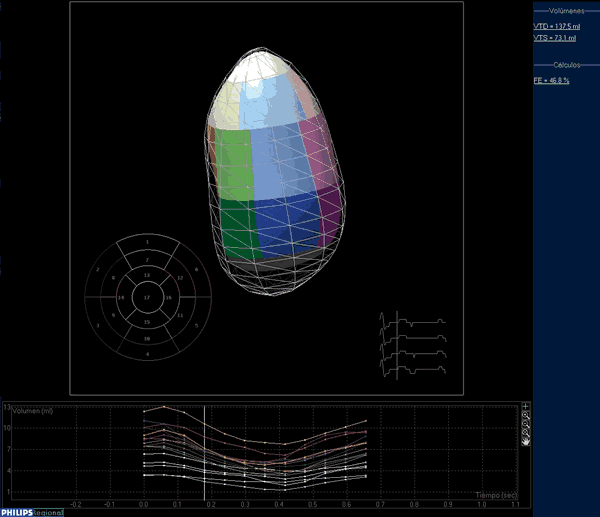
Task: Click the light green segment on the 3D model
Action: click(234, 164)
